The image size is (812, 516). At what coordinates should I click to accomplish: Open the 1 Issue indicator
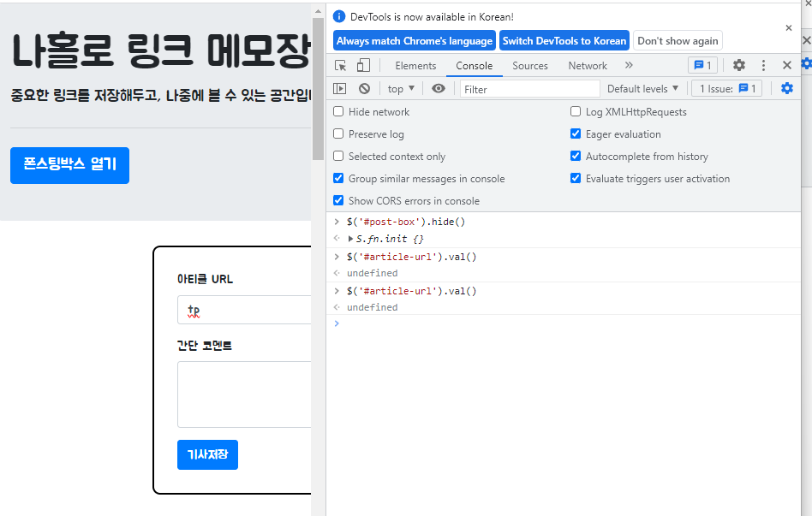click(x=726, y=88)
